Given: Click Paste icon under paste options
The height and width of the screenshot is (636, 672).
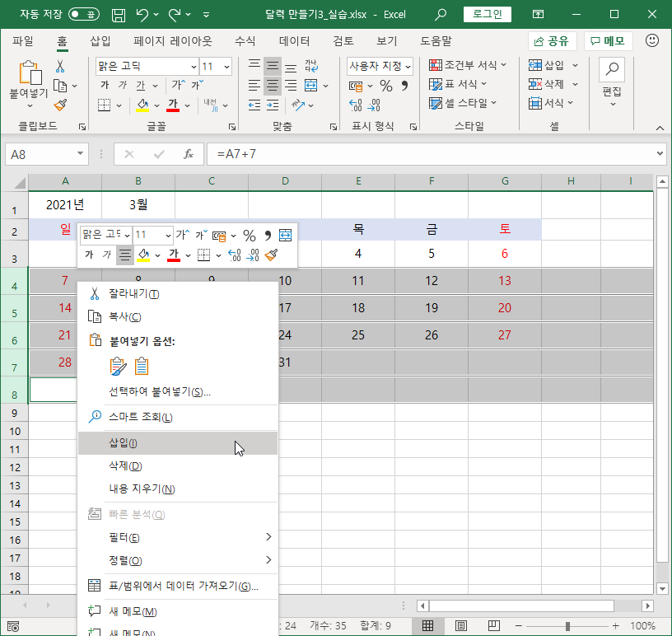Looking at the screenshot, I should [119, 367].
